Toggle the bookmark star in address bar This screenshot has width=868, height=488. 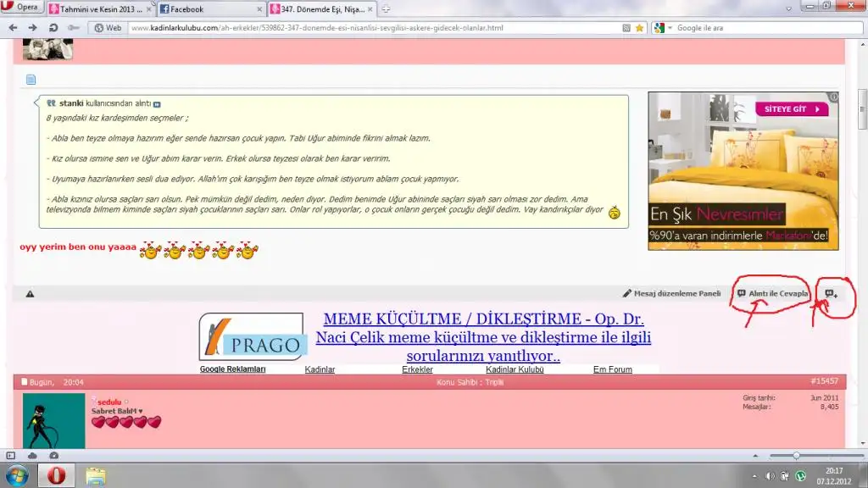coord(639,28)
